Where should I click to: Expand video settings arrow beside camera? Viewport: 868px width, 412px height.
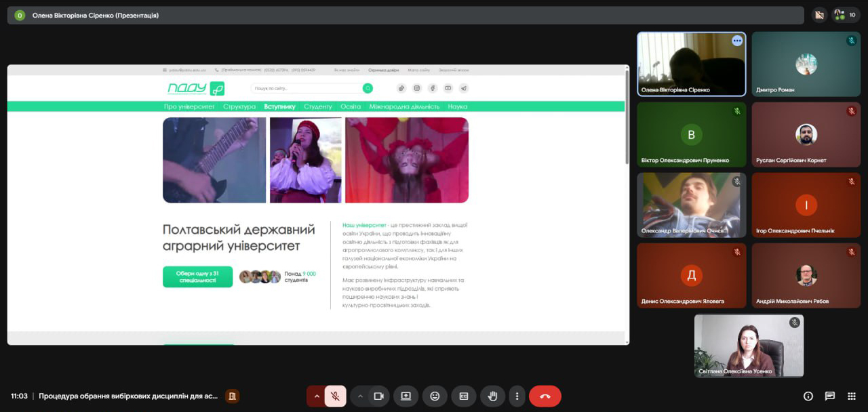(x=360, y=396)
